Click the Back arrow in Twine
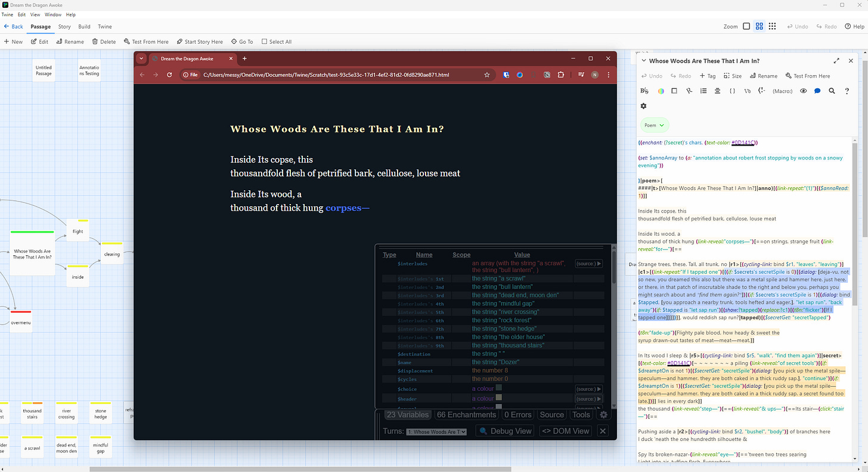This screenshot has height=472, width=868. coord(14,26)
